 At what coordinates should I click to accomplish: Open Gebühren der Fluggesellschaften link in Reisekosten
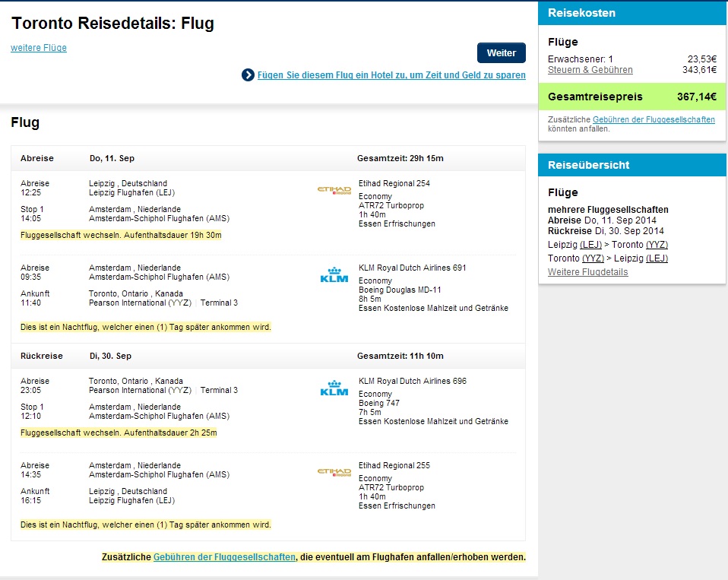click(654, 119)
